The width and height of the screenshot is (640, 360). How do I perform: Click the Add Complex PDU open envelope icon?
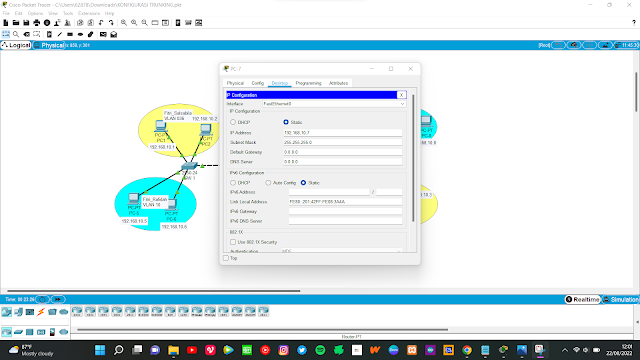(x=114, y=35)
